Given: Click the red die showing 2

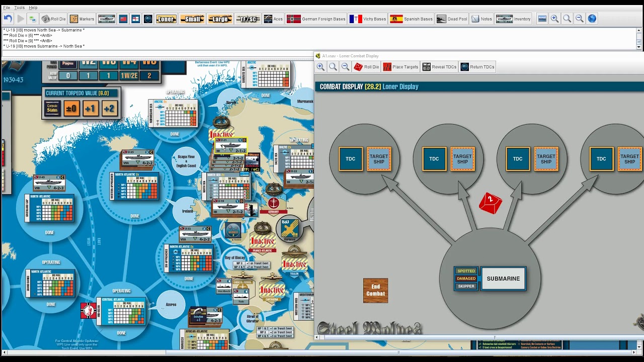Looking at the screenshot, I should tap(491, 204).
